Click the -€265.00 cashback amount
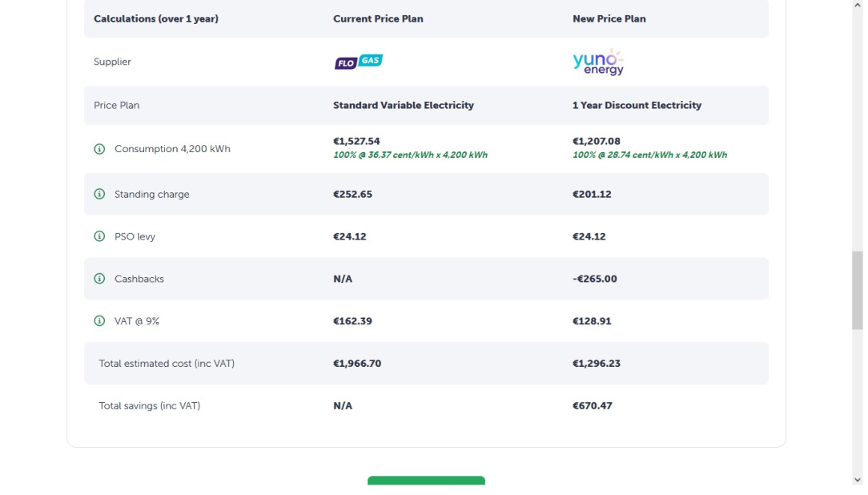The image size is (868, 495). 594,279
